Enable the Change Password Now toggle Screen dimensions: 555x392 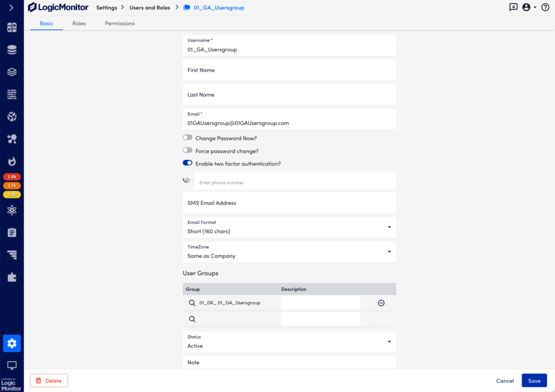[x=187, y=138]
